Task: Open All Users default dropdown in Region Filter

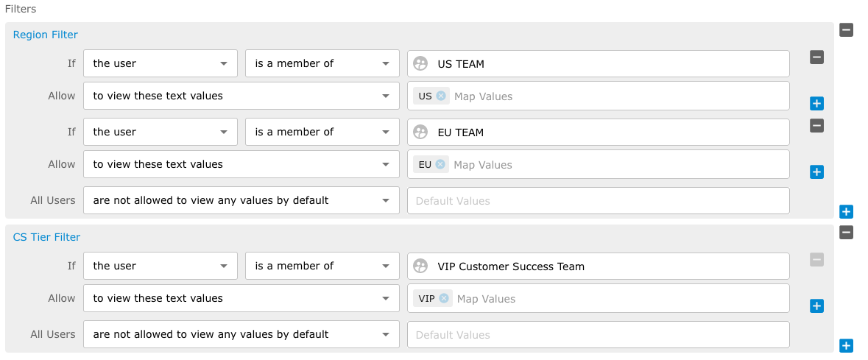Action: [241, 200]
